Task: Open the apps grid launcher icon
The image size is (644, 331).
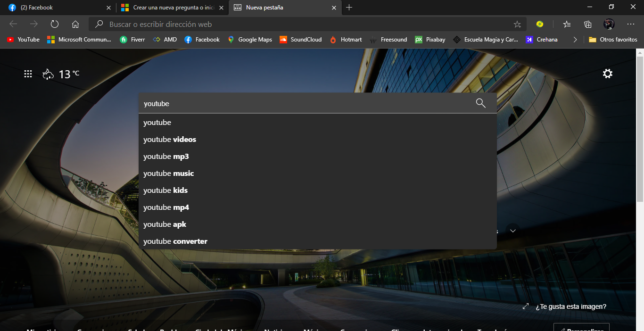Action: (x=28, y=74)
